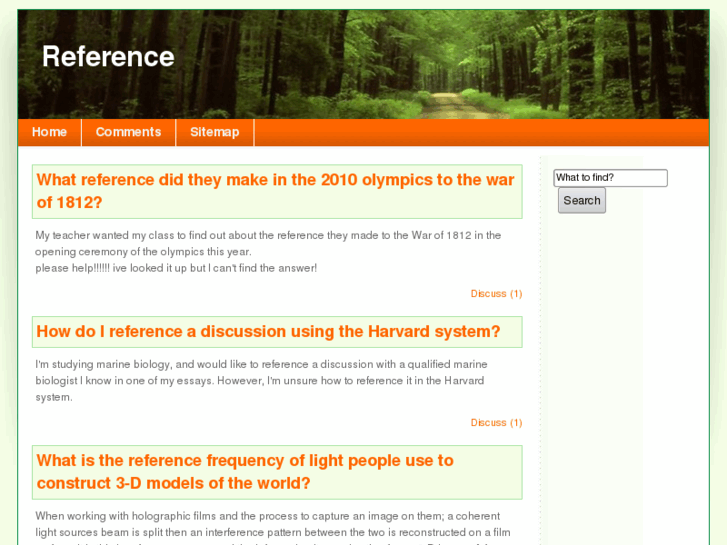Open the Home menu item
The height and width of the screenshot is (545, 727).
49,132
